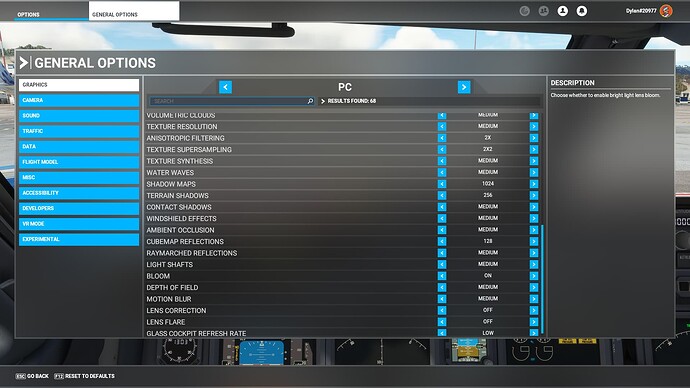
Task: Click the achievements icon in top bar
Action: (x=524, y=11)
